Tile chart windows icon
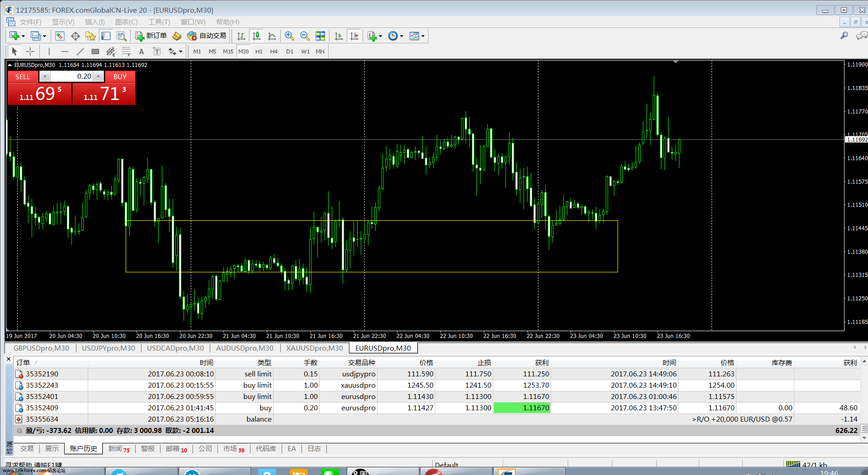868x475 pixels. point(320,36)
